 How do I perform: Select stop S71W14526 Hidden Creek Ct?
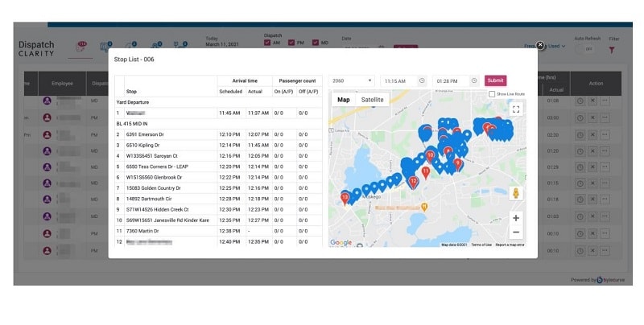(x=157, y=209)
